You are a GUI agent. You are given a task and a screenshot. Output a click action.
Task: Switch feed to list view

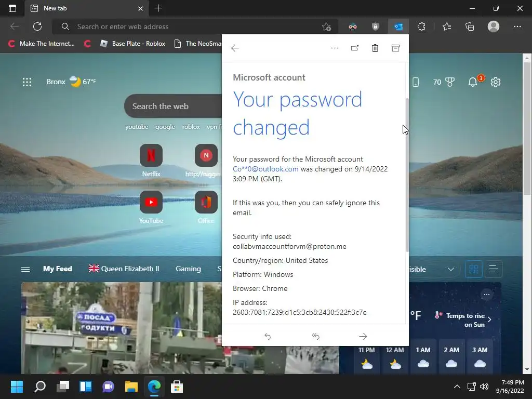coord(494,269)
